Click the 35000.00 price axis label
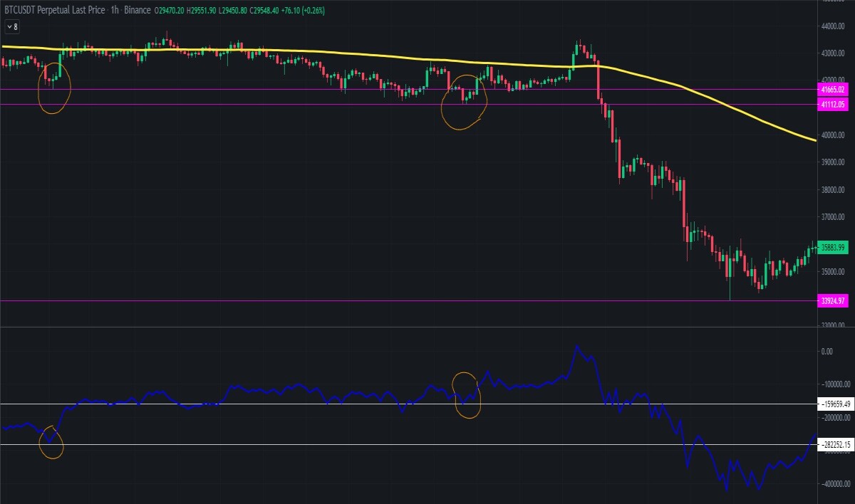The height and width of the screenshot is (504, 855). 833,272
